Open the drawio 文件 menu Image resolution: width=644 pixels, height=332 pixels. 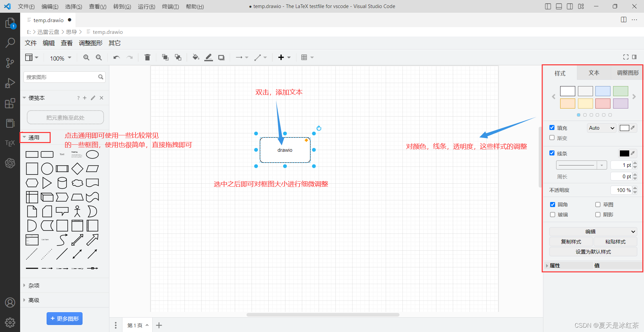(31, 43)
